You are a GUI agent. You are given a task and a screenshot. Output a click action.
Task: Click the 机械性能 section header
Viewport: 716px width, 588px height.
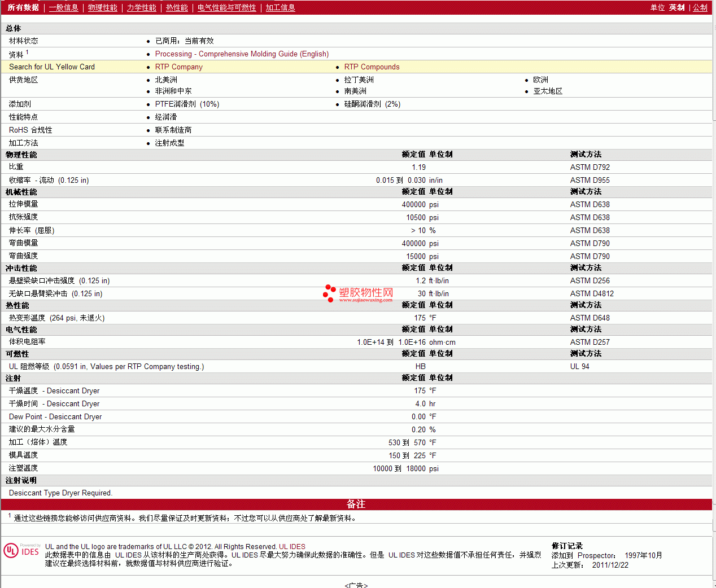pyautogui.click(x=21, y=192)
